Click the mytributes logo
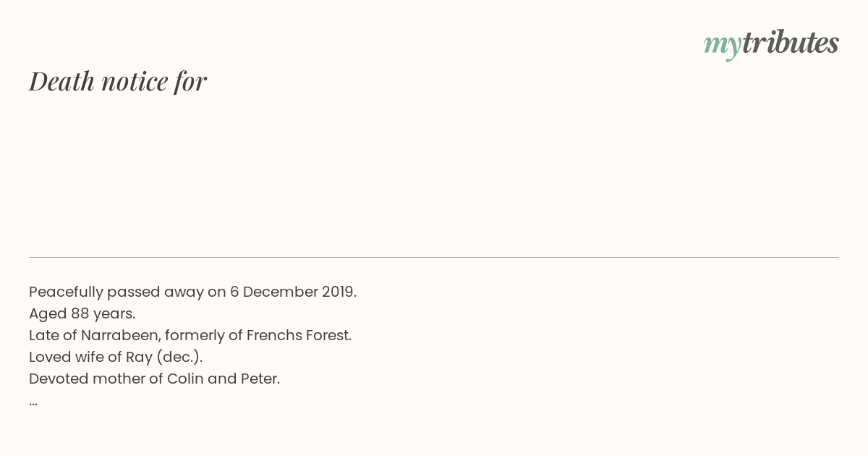Viewport: 868px width, 456px height. pyautogui.click(x=771, y=44)
